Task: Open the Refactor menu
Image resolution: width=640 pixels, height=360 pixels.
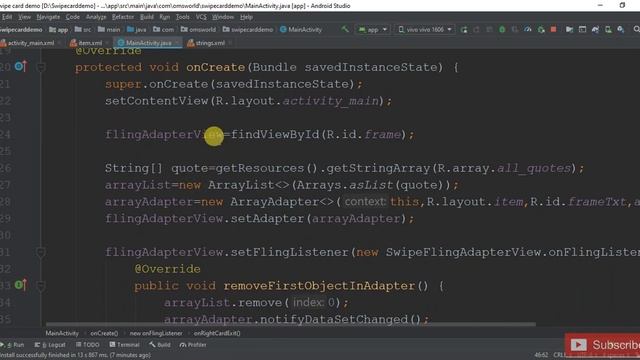Action: click(x=123, y=17)
